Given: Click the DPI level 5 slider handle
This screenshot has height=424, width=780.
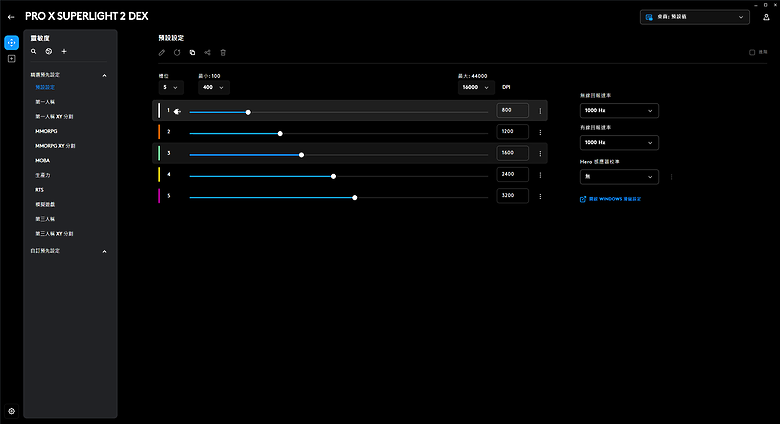Looking at the screenshot, I should 355,198.
